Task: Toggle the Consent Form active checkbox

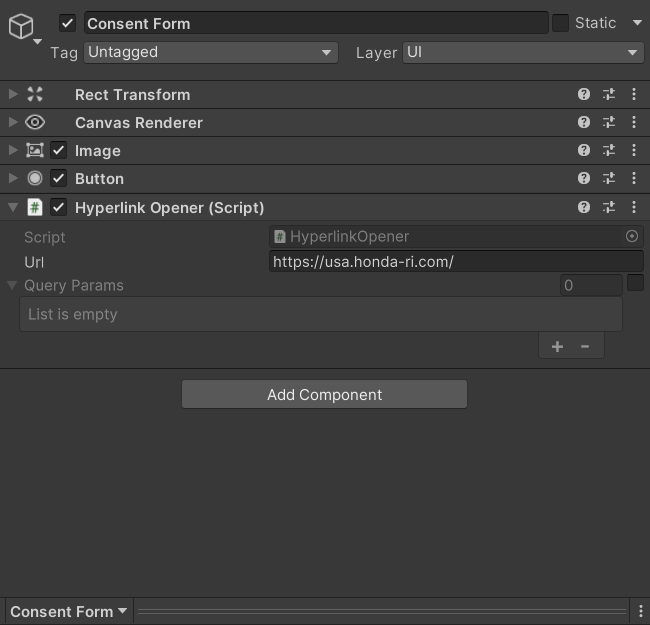Action: [x=67, y=23]
